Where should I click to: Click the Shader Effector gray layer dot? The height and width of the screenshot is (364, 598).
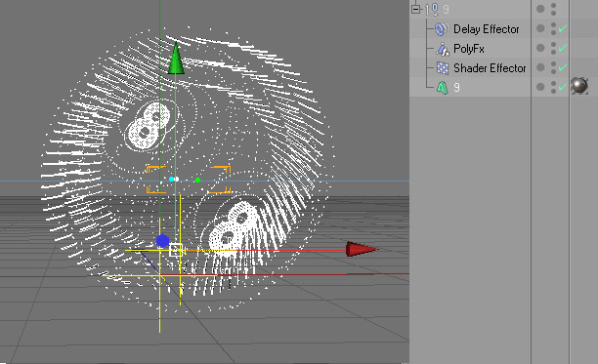540,67
